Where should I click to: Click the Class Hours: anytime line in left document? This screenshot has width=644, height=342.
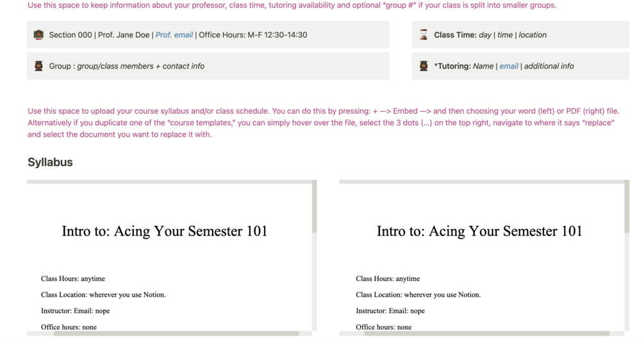(x=73, y=278)
